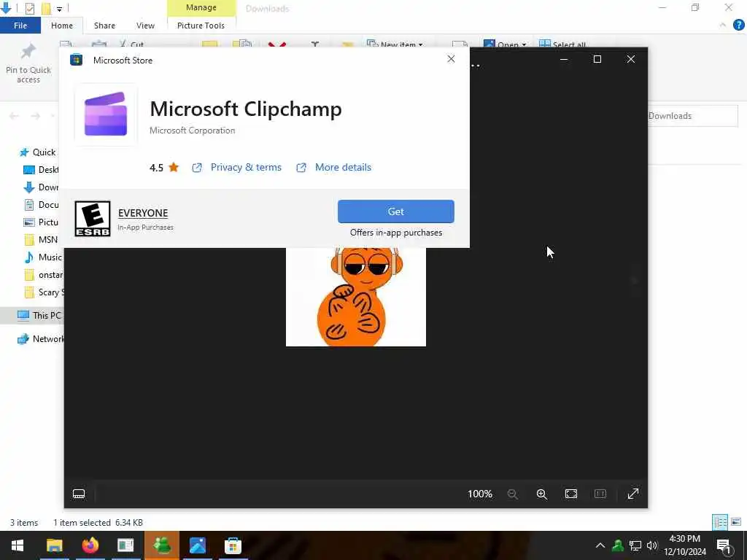Launch Firefox from the taskbar
The height and width of the screenshot is (560, 747).
(x=90, y=545)
